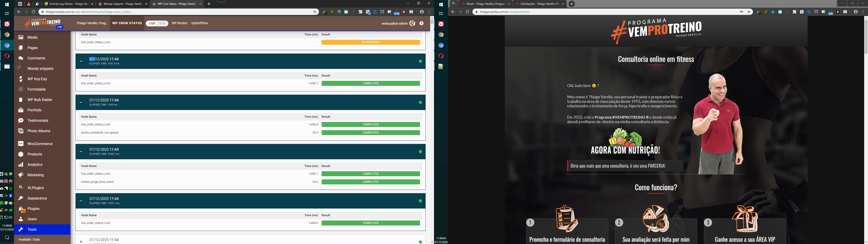Expand the bottom collapsed cron entry
This screenshot has height=244, width=868.
pyautogui.click(x=81, y=241)
